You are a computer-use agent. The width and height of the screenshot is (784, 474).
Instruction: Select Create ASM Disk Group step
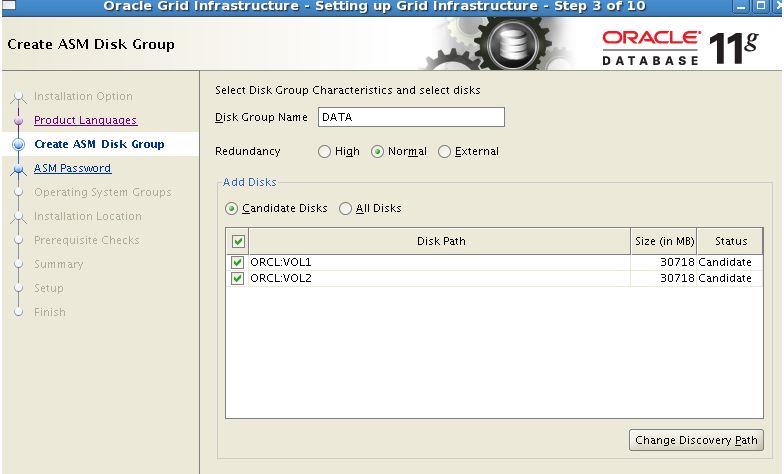(99, 144)
